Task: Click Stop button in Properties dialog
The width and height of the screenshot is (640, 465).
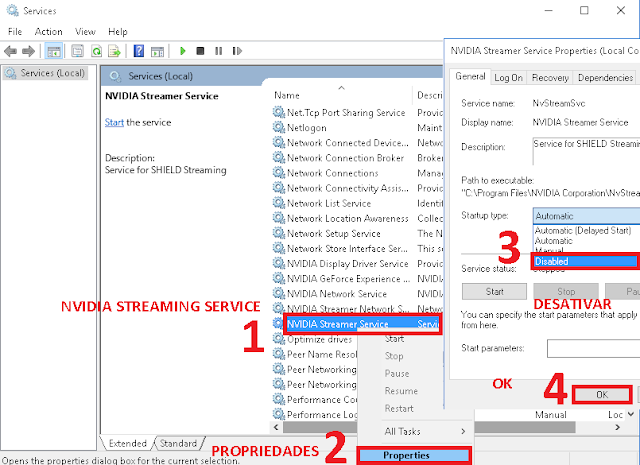Action: click(566, 291)
